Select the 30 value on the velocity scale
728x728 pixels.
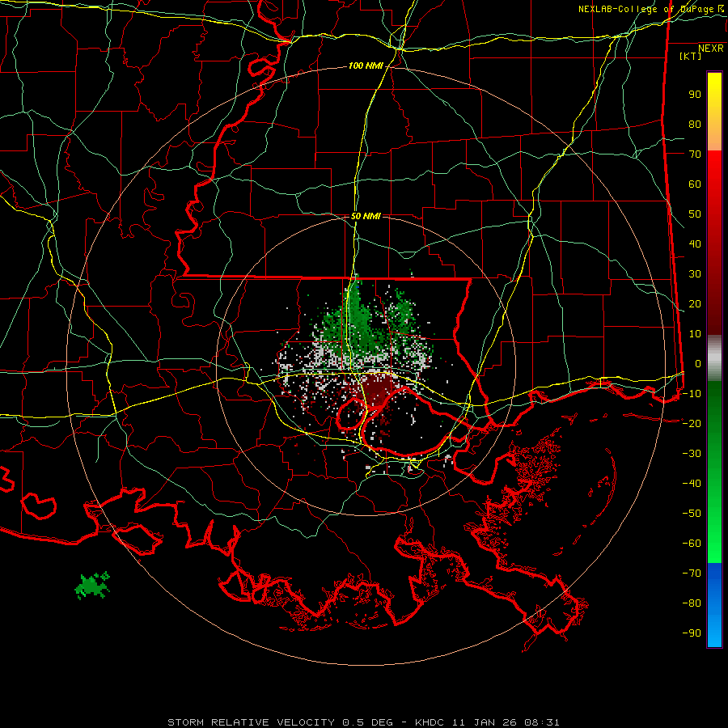click(695, 274)
